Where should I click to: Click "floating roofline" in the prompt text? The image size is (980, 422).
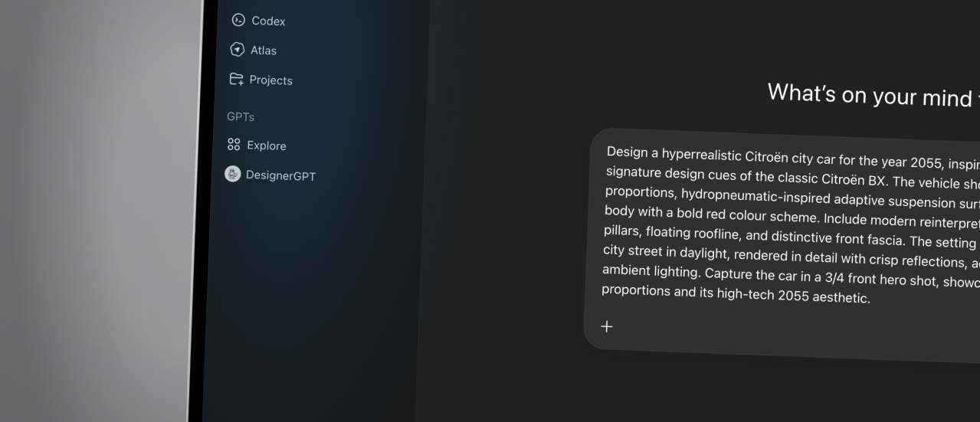tap(687, 234)
